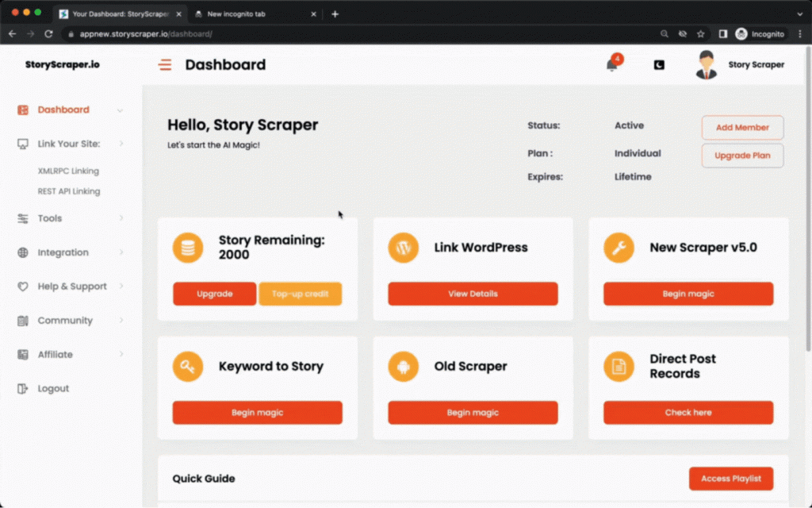Click the Link WordPress logo icon
The width and height of the screenshot is (812, 508).
[x=403, y=248]
